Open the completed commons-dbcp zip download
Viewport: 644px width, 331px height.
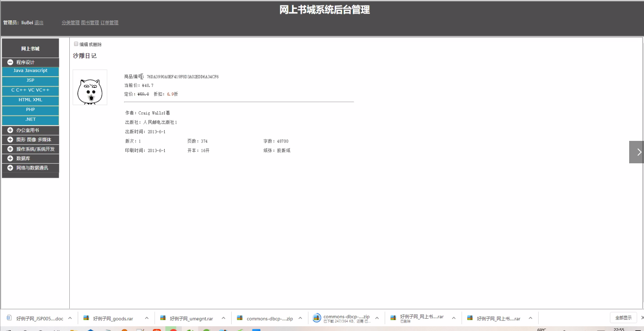point(270,319)
